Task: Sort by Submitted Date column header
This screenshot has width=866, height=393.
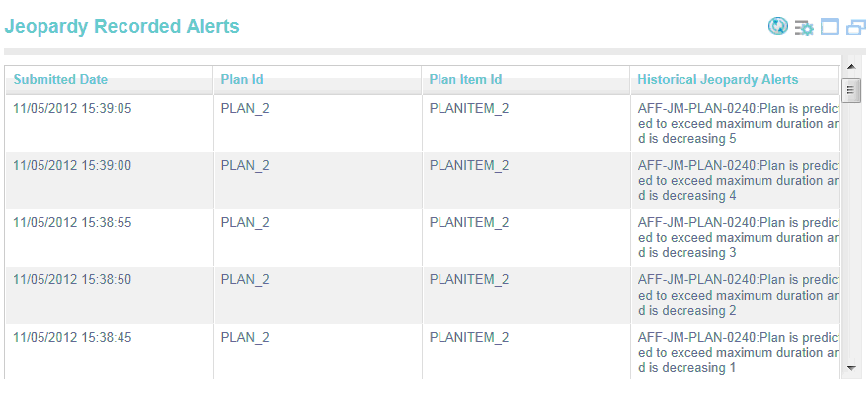Action: pyautogui.click(x=61, y=79)
